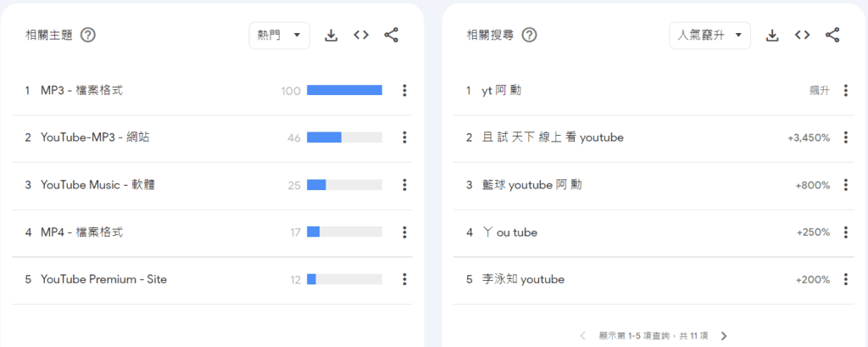Open more options for 且試天下 線上看 youtube
This screenshot has height=347, width=868.
click(846, 137)
